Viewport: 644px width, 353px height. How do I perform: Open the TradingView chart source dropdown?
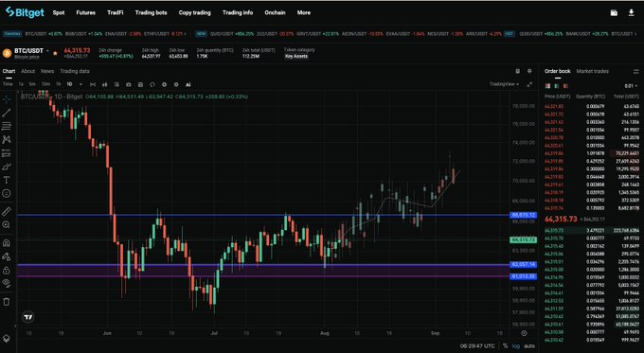click(504, 84)
